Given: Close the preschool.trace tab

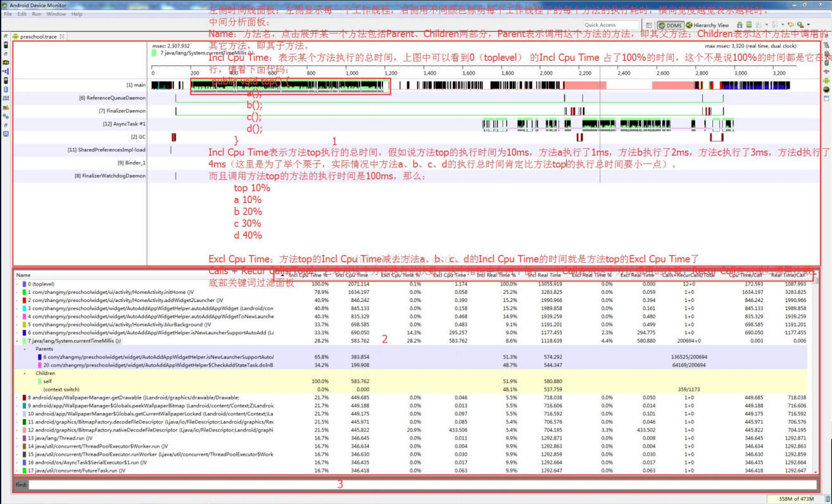Looking at the screenshot, I should [62, 37].
